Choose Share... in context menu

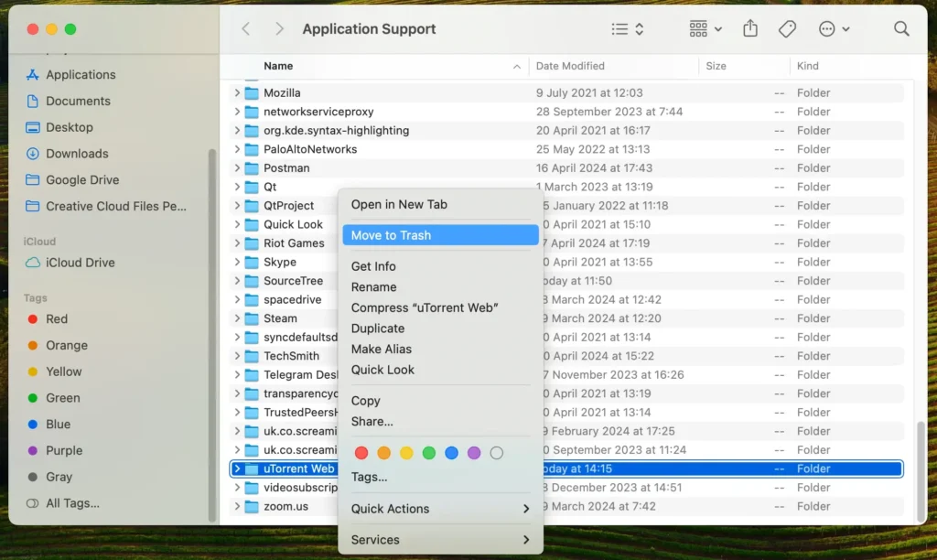pos(440,422)
